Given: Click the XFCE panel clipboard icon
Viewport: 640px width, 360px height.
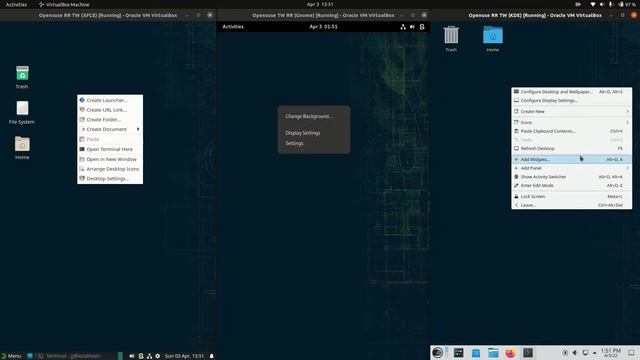Looking at the screenshot, I should point(141,356).
